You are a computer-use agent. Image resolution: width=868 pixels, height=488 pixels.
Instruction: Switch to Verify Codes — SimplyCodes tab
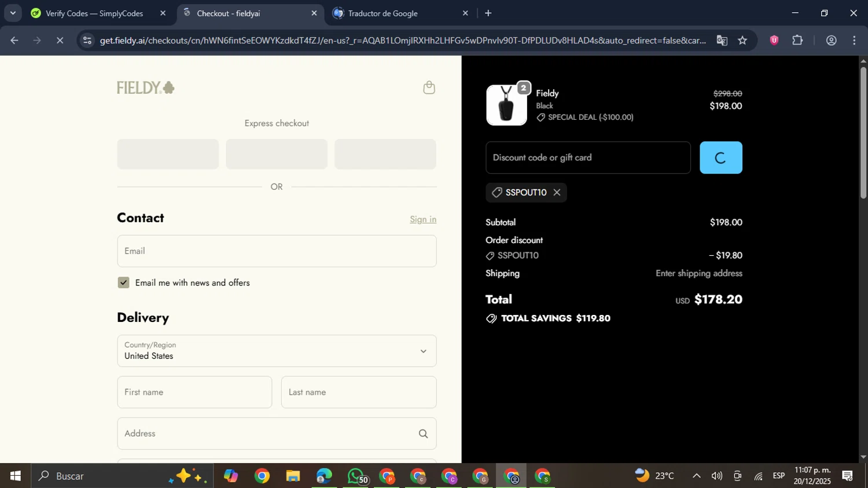94,13
